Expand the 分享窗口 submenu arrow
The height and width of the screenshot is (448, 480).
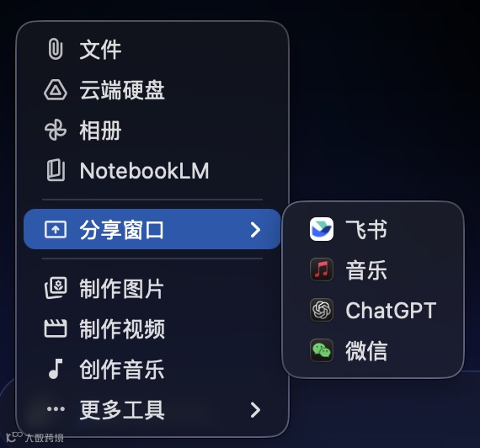click(x=255, y=229)
